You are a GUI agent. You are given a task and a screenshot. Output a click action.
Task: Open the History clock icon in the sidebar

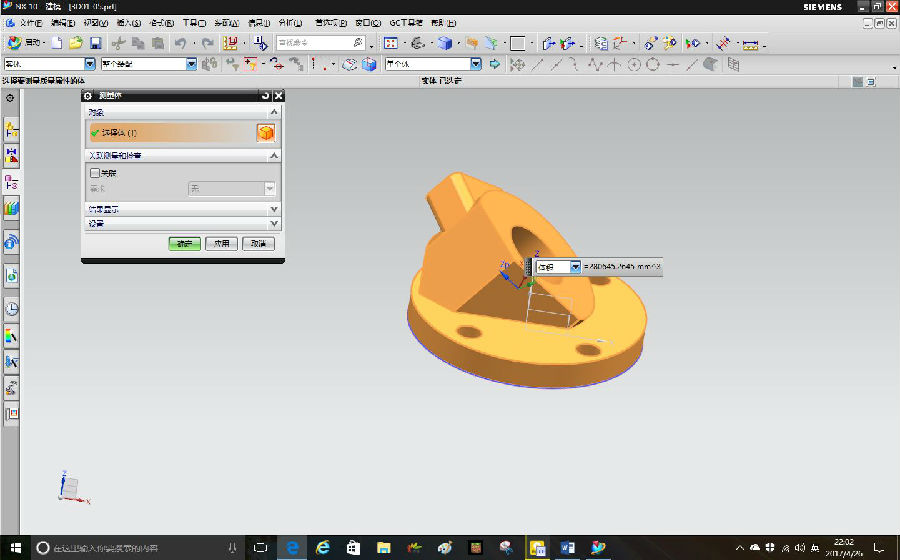12,309
